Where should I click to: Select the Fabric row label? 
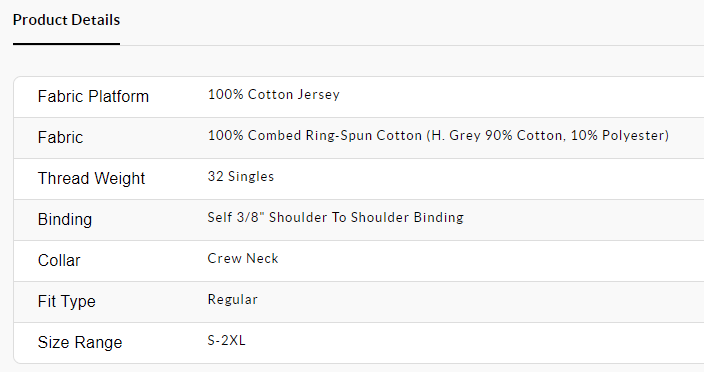point(61,137)
